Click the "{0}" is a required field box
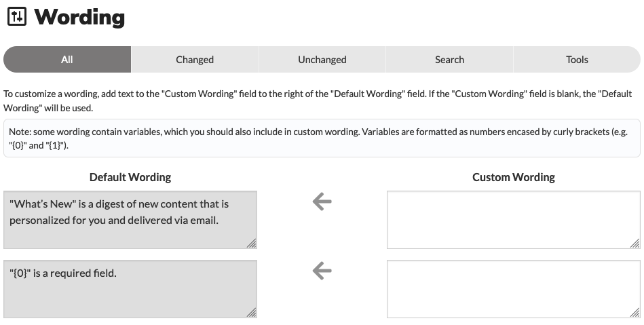 [130, 289]
